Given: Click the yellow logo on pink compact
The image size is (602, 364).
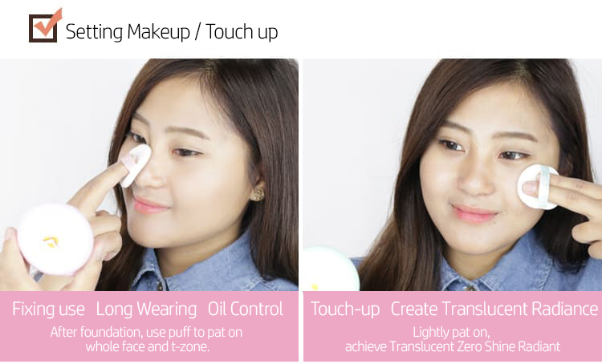Looking at the screenshot, I should tap(51, 241).
